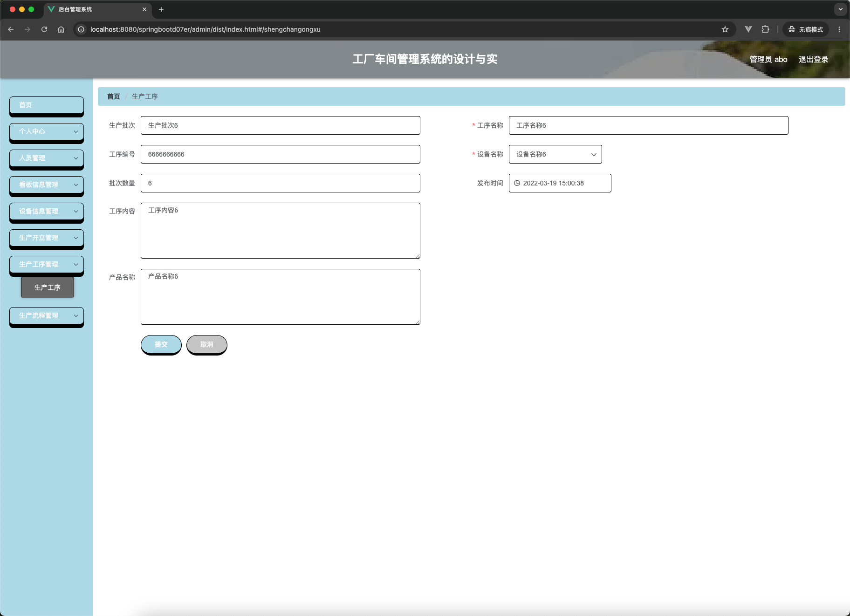
Task: Click the browser forward arrow
Action: click(x=27, y=29)
